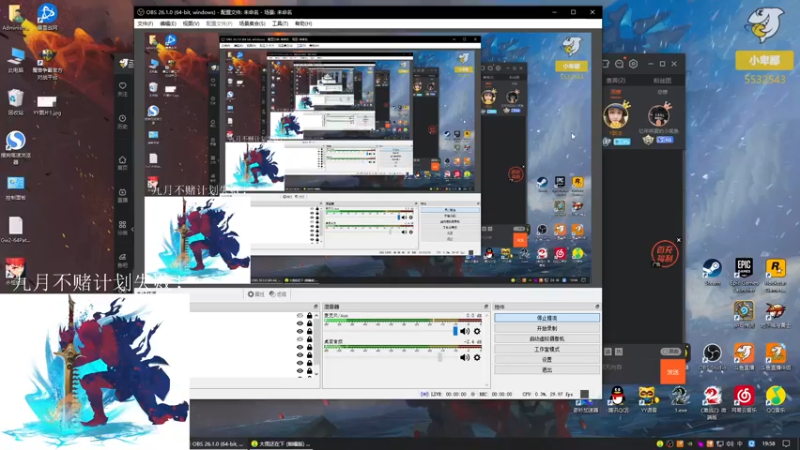Open desktop audio gear settings in mixer

477,358
